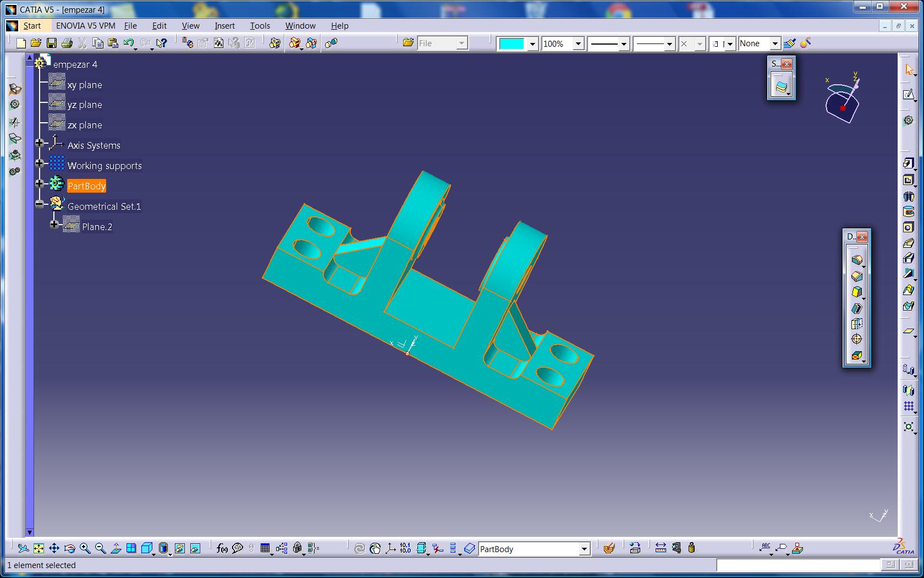Select the Pan tool

[x=54, y=548]
